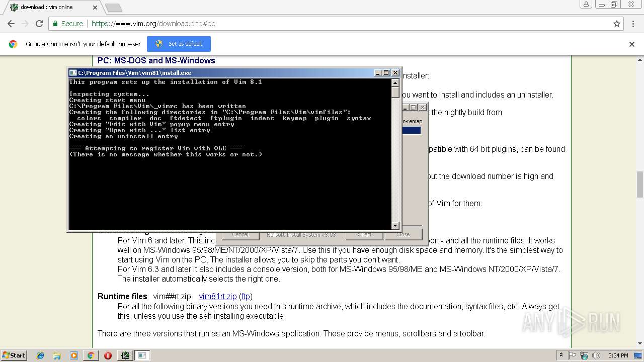Click the Chrome page vertical scrollbar thumb
Viewport: 644px width, 362px height.
tap(640, 185)
